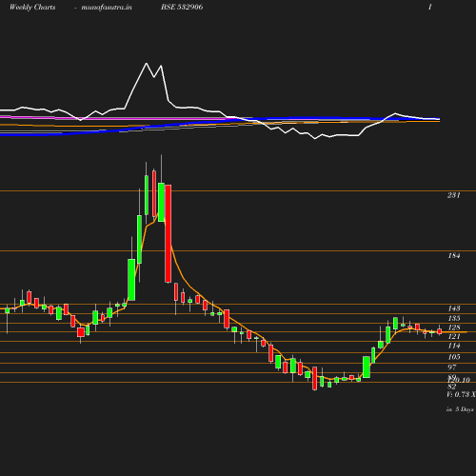Click the 97 price level label

tap(452, 367)
